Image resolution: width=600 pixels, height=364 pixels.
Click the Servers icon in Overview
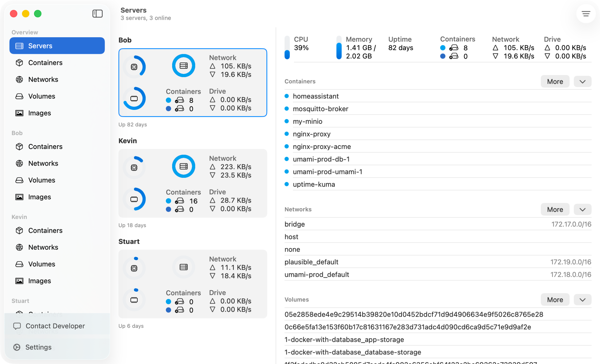point(19,46)
